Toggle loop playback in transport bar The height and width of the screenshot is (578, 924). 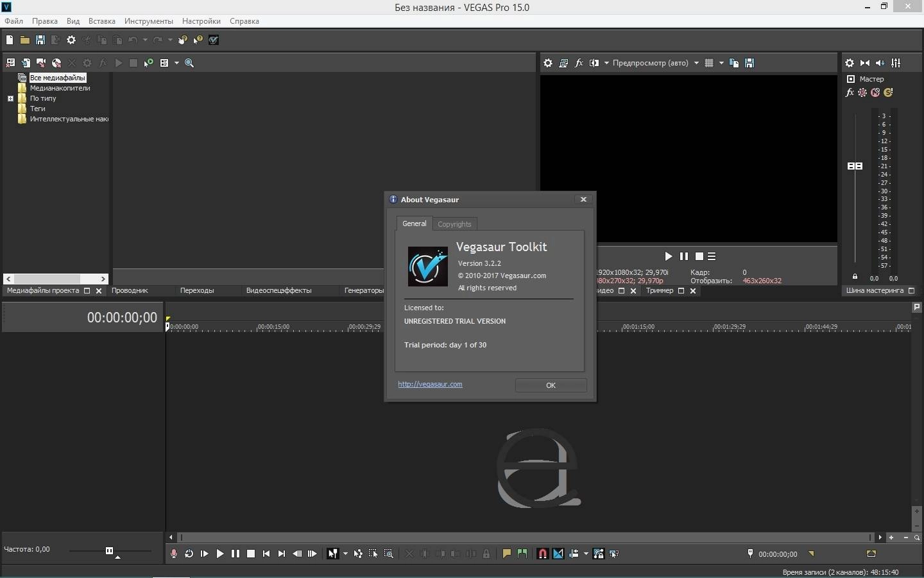pyautogui.click(x=189, y=554)
